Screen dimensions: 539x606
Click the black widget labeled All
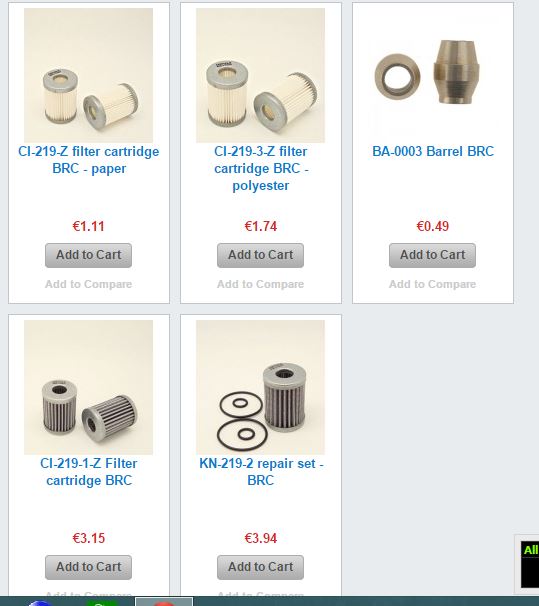point(530,564)
